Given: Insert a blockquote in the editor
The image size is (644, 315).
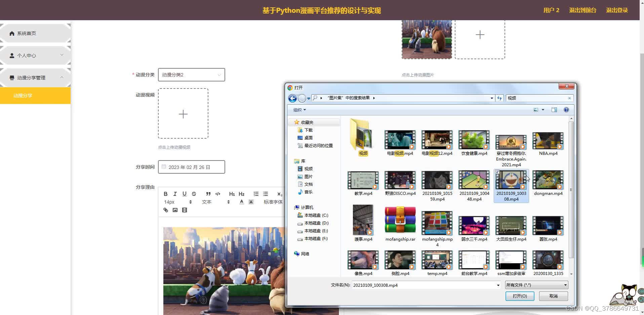Looking at the screenshot, I should click(x=208, y=194).
